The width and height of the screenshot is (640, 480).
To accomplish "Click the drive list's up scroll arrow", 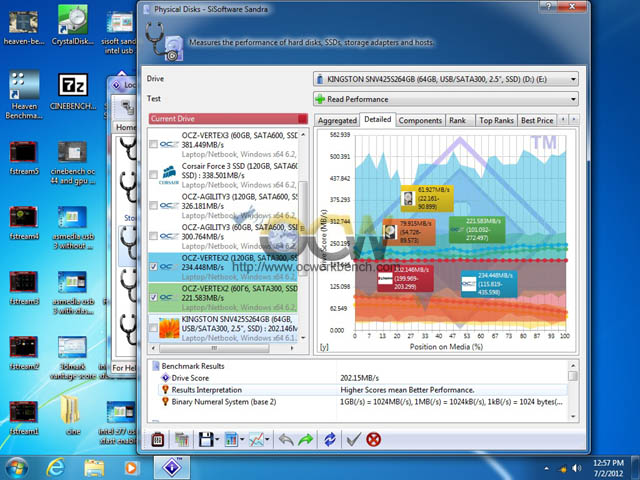I will pyautogui.click(x=303, y=135).
